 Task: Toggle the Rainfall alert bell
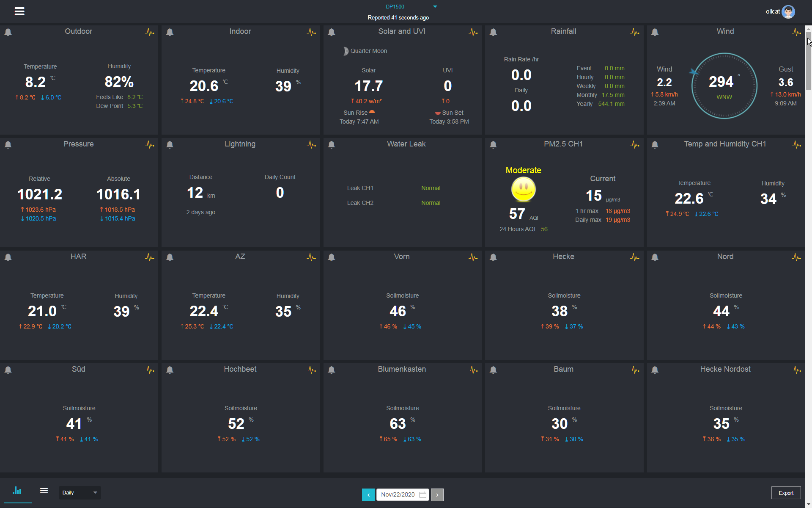(x=493, y=32)
